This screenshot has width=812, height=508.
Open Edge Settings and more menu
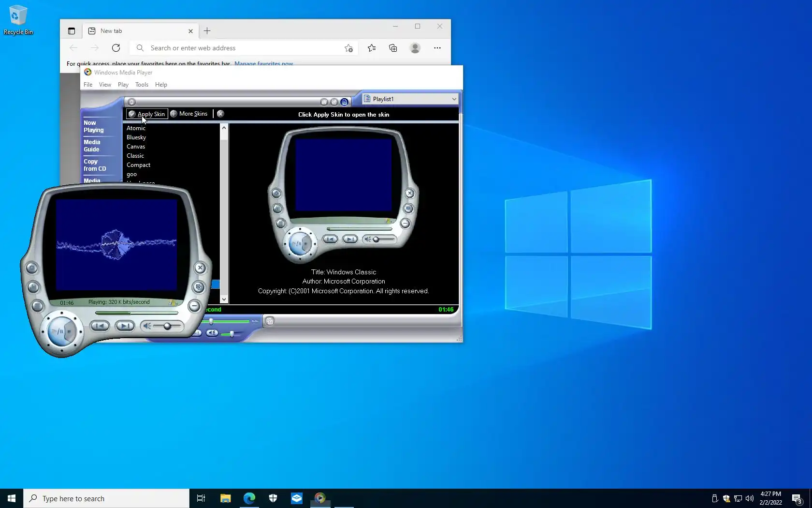click(x=437, y=48)
